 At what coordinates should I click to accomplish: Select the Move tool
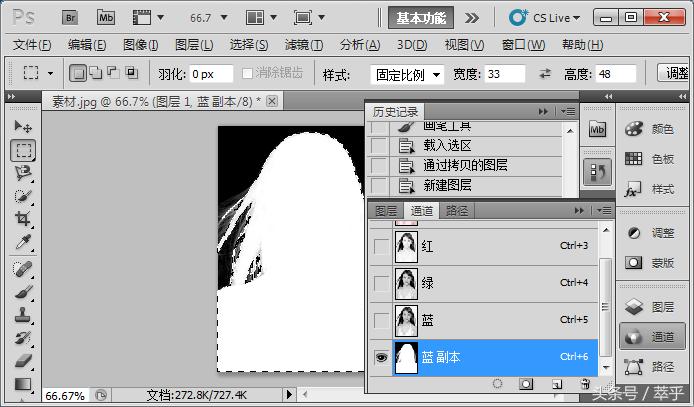(23, 127)
